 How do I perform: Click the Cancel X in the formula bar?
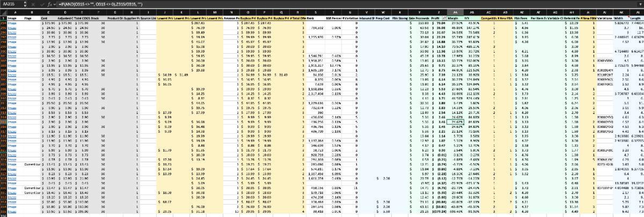pos(33,4)
